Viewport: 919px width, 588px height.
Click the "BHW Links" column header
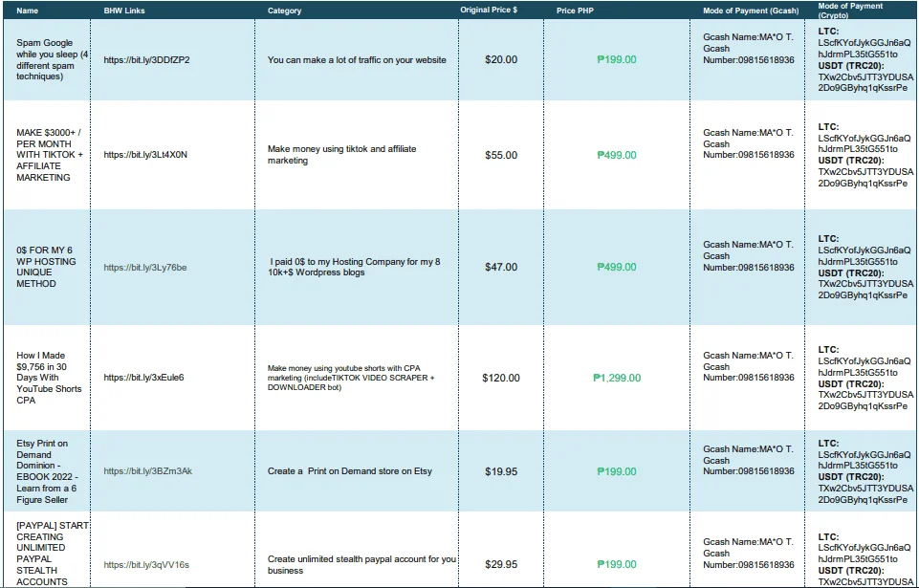tap(124, 11)
